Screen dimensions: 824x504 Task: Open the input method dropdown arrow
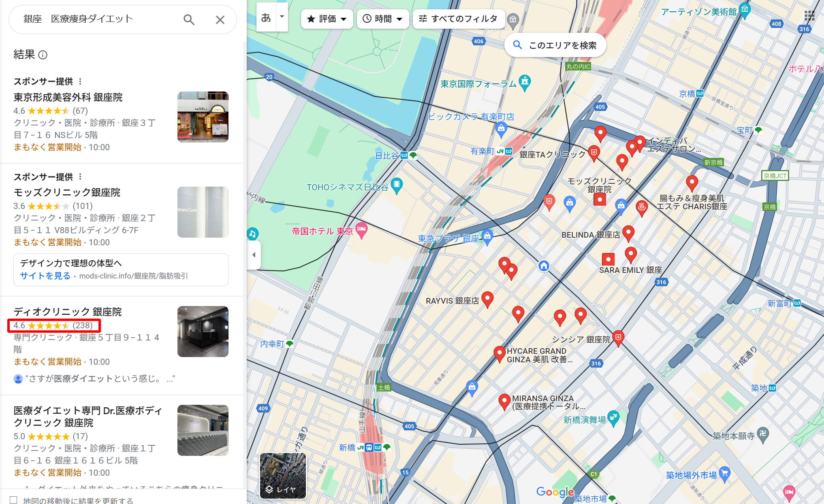pyautogui.click(x=282, y=17)
